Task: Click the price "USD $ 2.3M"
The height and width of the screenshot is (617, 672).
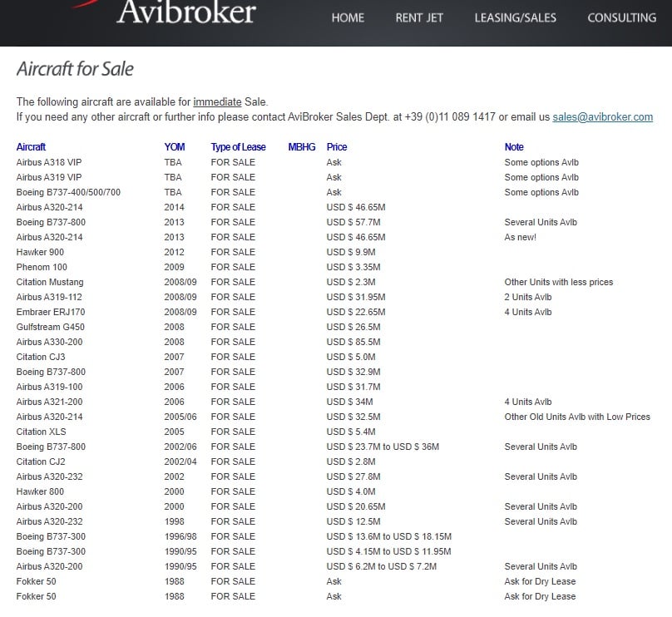Action: (351, 283)
